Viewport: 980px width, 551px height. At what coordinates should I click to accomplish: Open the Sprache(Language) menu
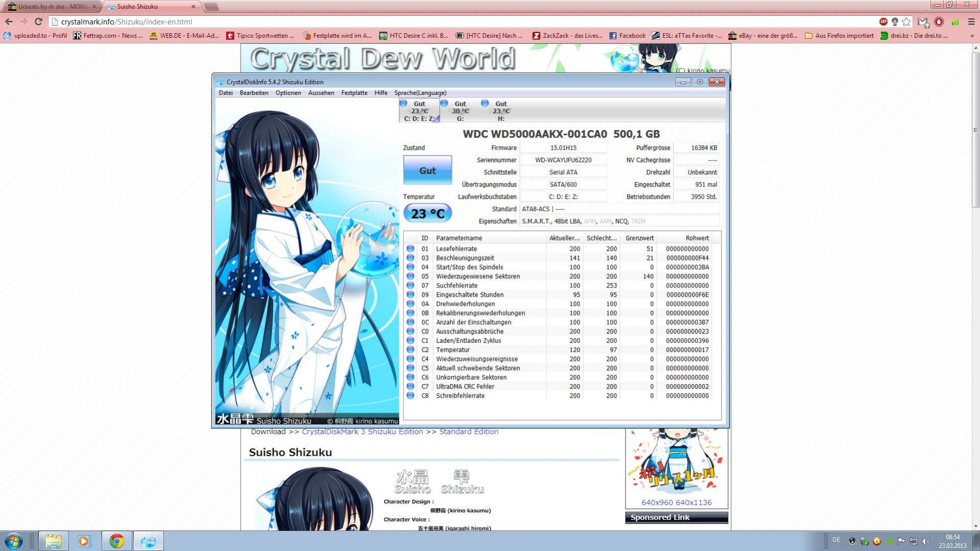[420, 93]
